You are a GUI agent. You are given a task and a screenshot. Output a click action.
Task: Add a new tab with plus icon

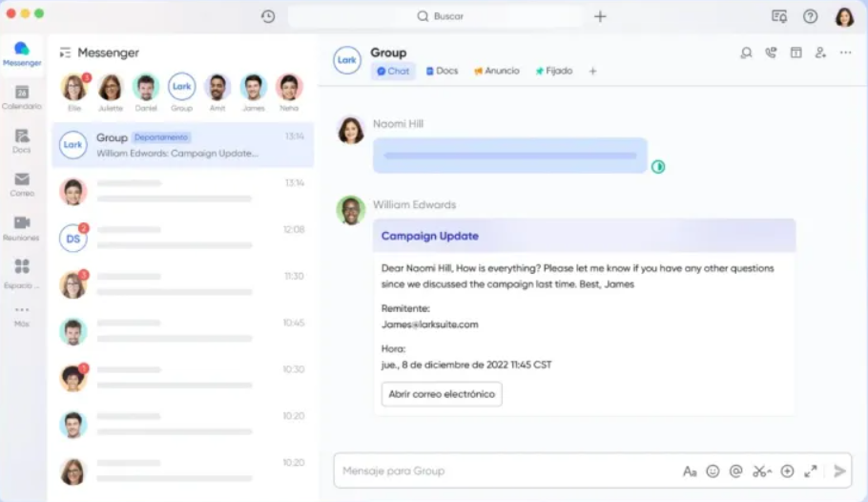pos(593,71)
